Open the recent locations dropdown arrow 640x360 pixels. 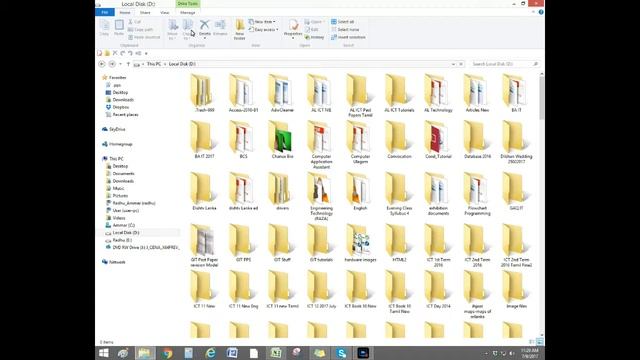coord(120,64)
